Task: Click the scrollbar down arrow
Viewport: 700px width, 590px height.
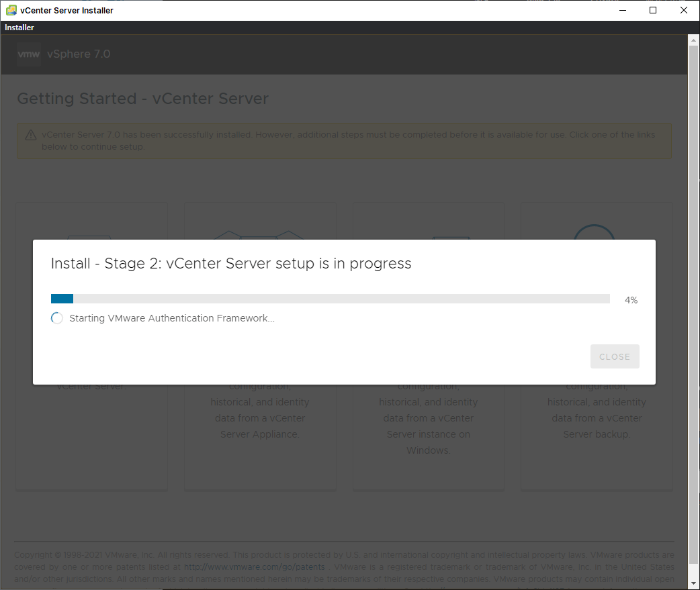Action: (x=694, y=584)
